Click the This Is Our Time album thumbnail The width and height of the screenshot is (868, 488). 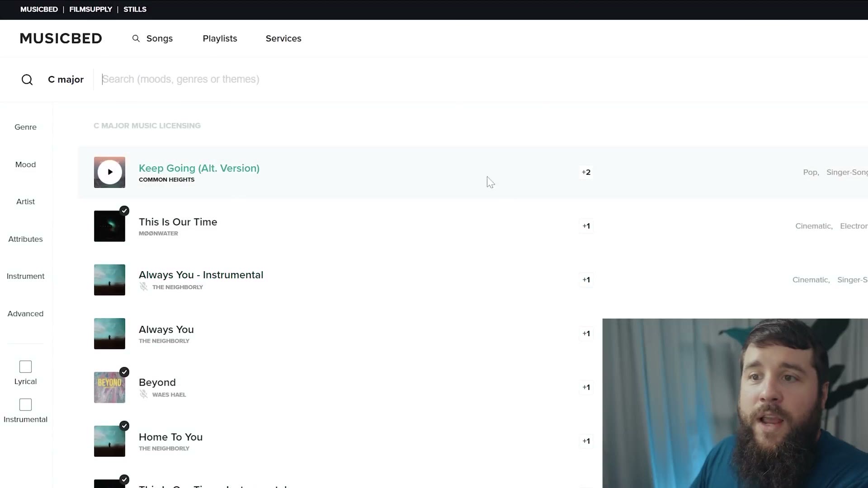tap(109, 226)
